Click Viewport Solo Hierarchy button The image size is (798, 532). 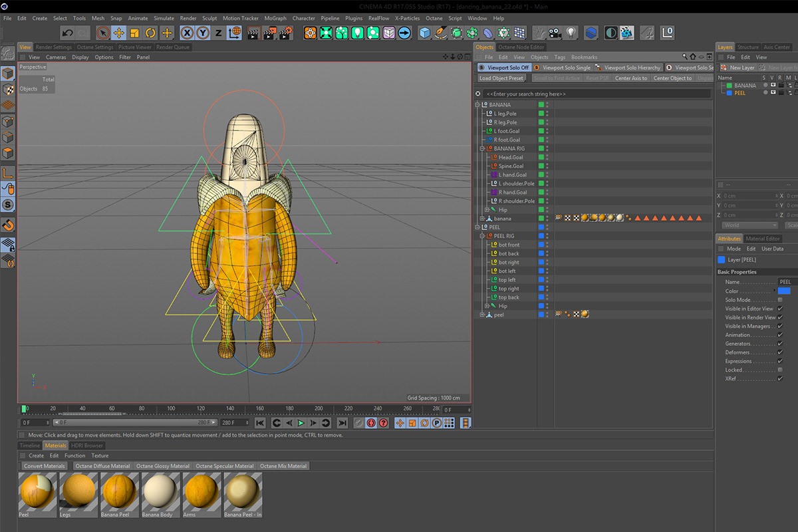click(x=628, y=68)
